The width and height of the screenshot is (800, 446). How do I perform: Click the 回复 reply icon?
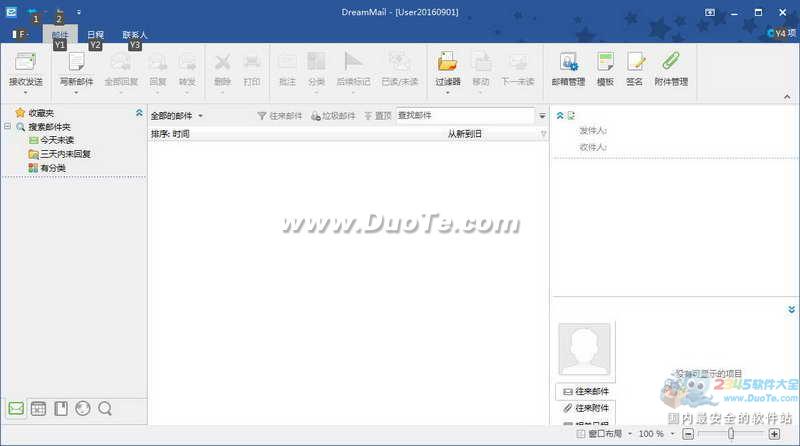pyautogui.click(x=158, y=62)
